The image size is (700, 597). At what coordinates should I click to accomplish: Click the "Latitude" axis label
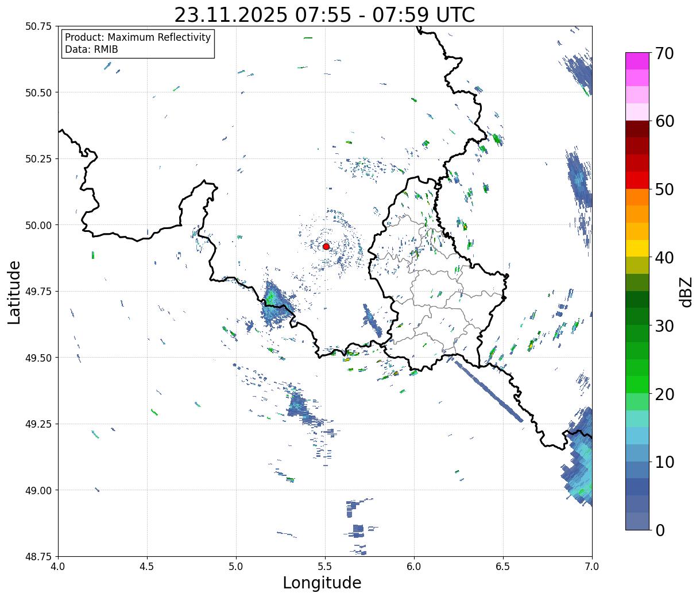pyautogui.click(x=14, y=292)
